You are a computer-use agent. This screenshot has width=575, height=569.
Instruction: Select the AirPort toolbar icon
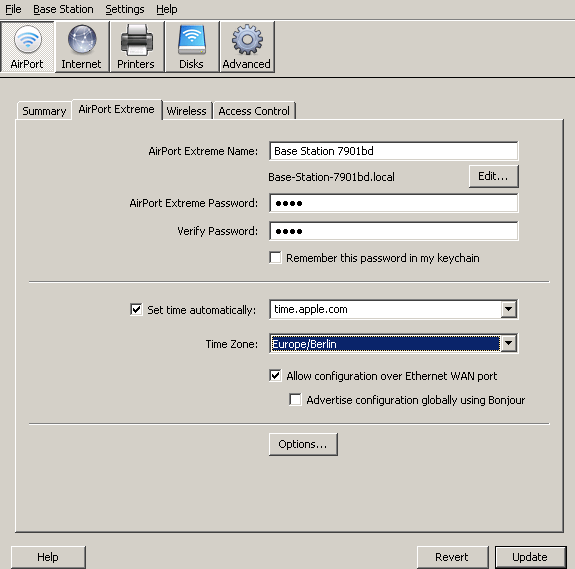click(x=28, y=47)
